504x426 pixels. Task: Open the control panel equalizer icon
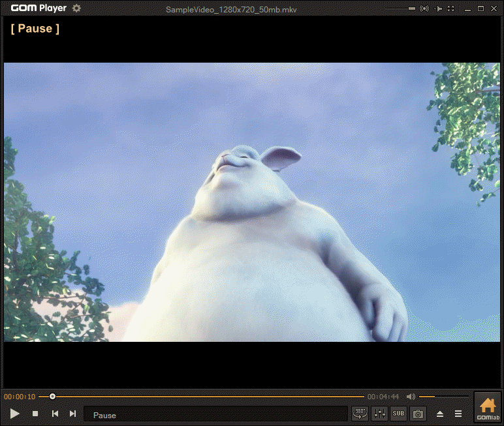[x=379, y=414]
